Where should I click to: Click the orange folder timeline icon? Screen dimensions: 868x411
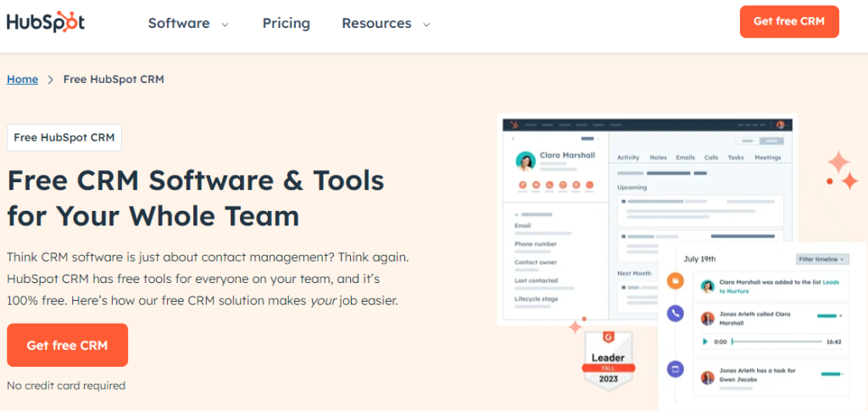tap(675, 281)
